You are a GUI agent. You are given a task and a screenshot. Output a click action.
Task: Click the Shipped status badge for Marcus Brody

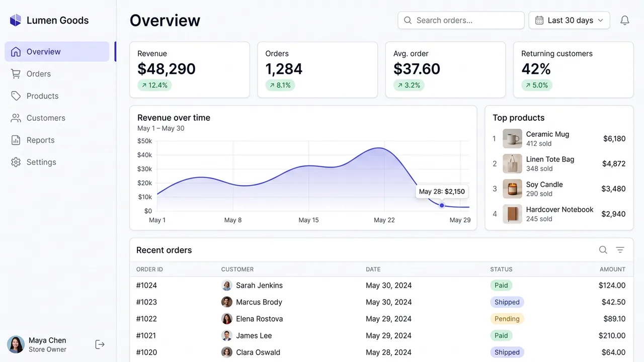507,302
